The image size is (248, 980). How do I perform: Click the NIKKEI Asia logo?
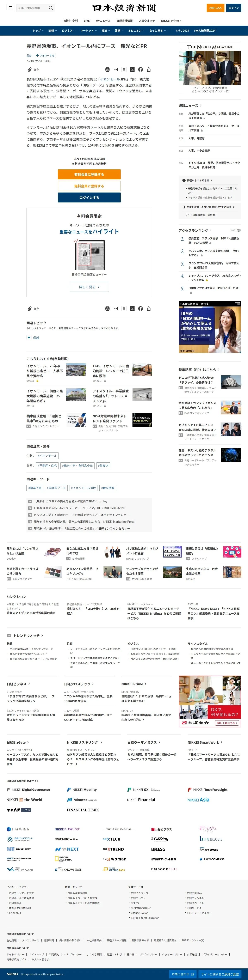198,800
